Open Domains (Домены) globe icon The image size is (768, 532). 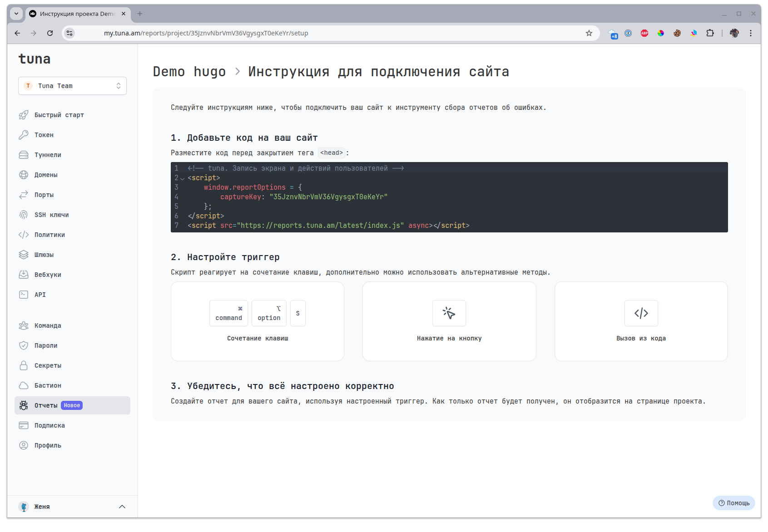click(24, 175)
